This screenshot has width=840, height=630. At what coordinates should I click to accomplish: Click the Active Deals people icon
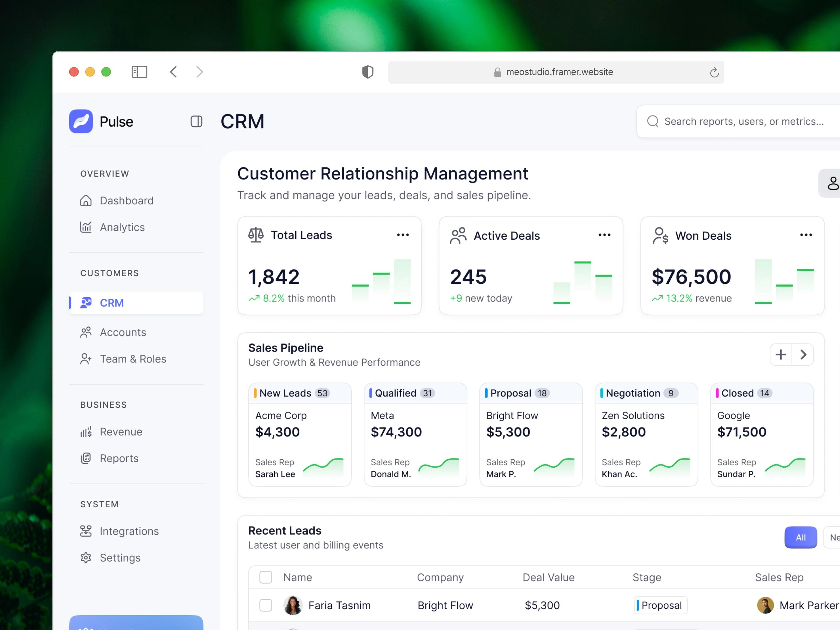point(458,235)
